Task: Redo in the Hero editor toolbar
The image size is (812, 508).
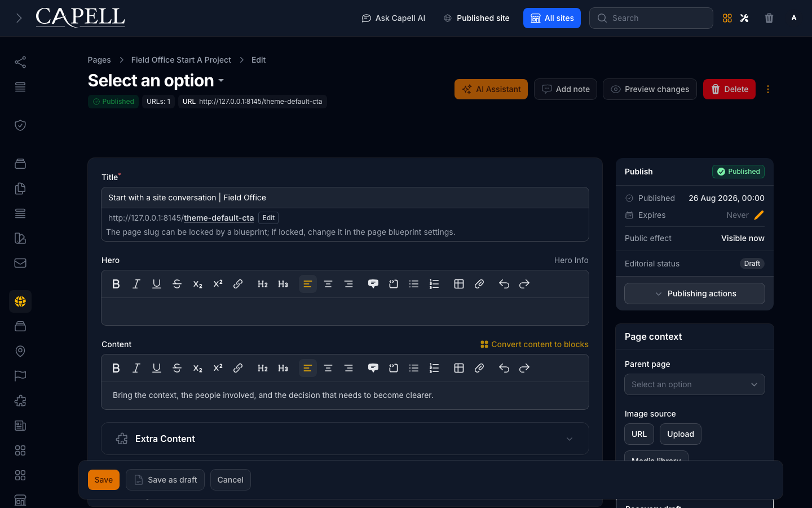Action: click(524, 284)
